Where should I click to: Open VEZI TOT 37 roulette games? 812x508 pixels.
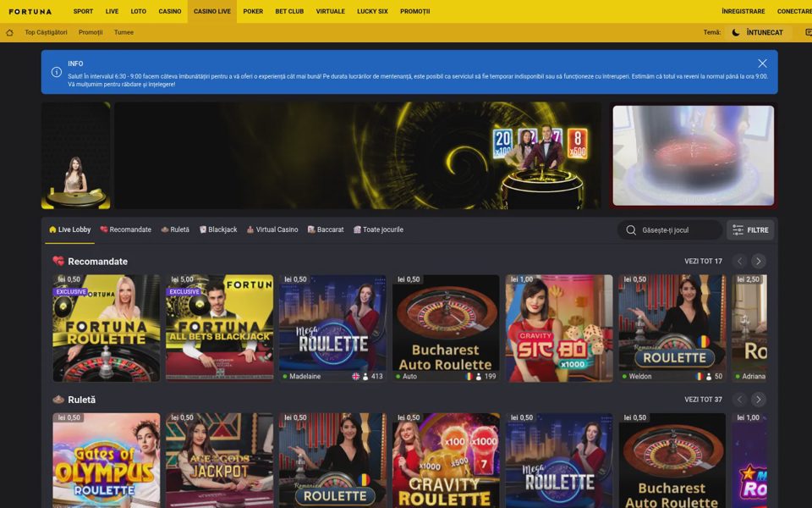coord(703,400)
